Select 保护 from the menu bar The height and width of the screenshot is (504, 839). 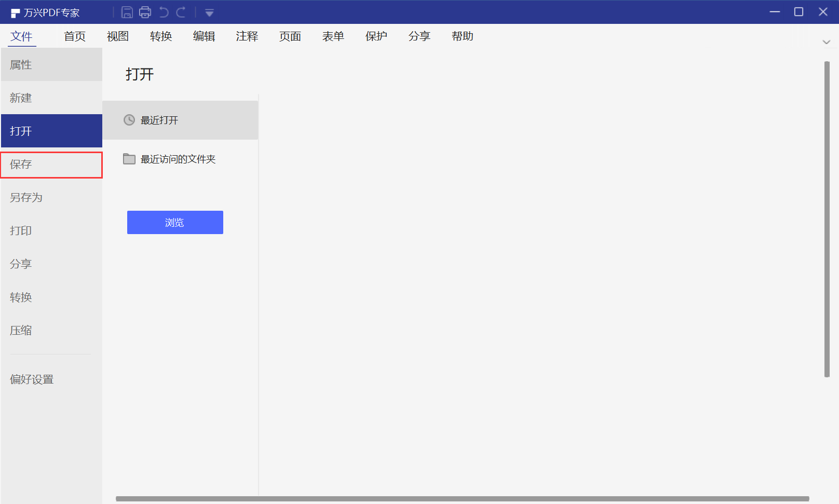coord(376,36)
